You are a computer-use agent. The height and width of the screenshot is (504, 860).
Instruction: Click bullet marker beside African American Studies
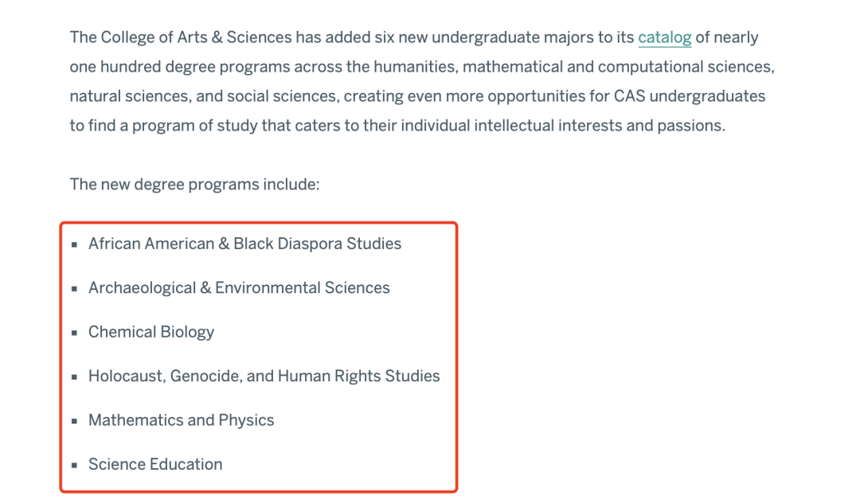(x=75, y=244)
